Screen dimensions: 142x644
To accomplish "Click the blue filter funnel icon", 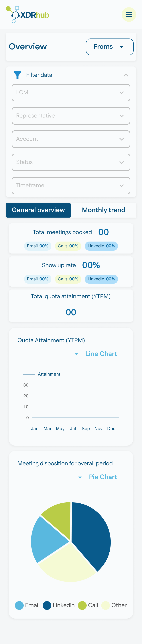I will (x=17, y=75).
